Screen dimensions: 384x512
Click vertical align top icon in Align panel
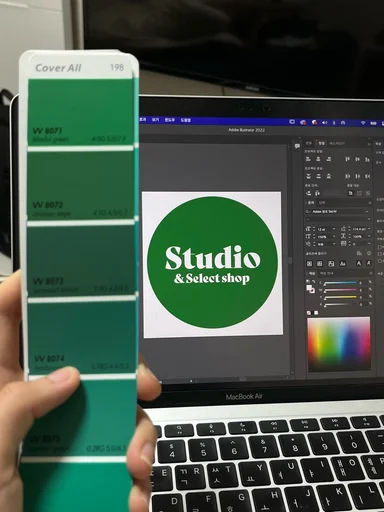tap(347, 159)
